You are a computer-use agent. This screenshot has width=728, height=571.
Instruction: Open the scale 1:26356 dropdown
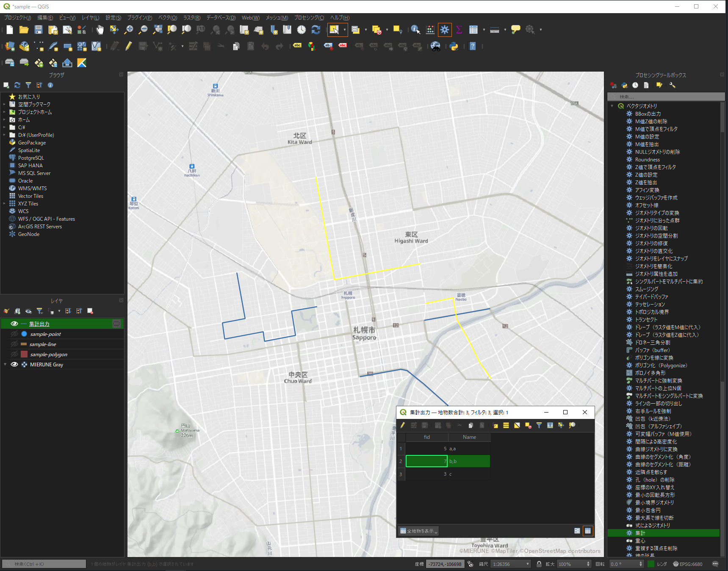pos(528,564)
